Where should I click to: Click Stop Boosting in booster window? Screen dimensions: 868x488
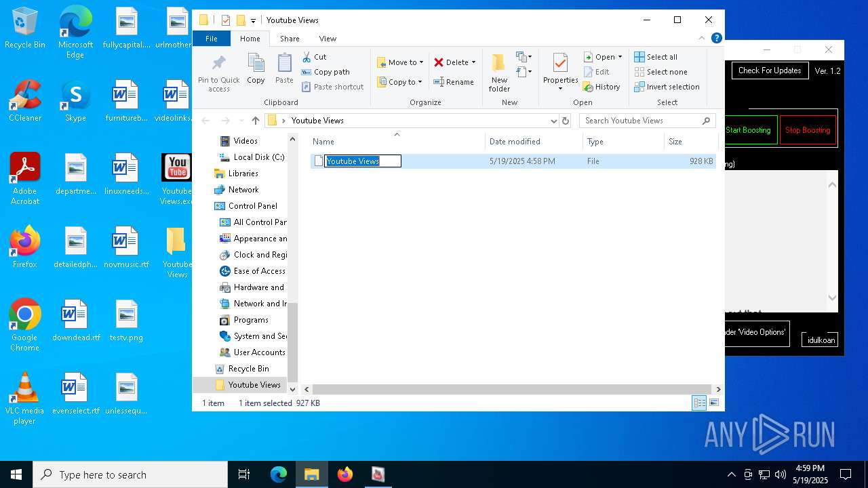808,130
